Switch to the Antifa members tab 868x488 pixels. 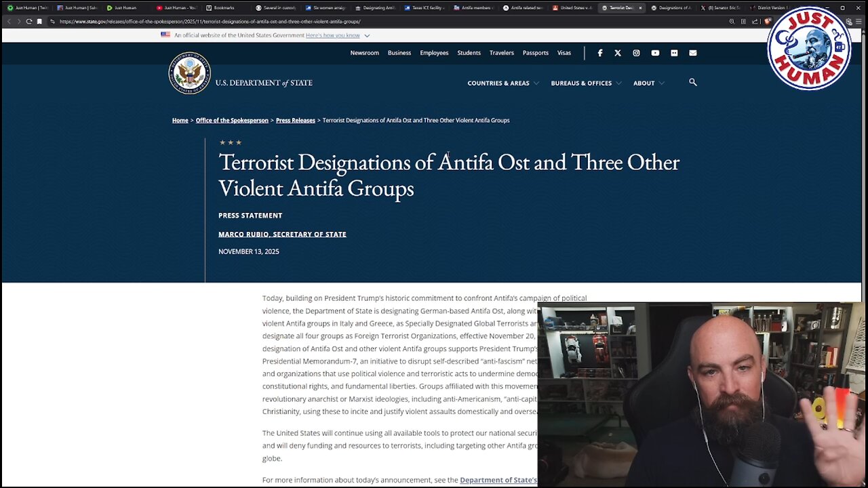point(473,8)
